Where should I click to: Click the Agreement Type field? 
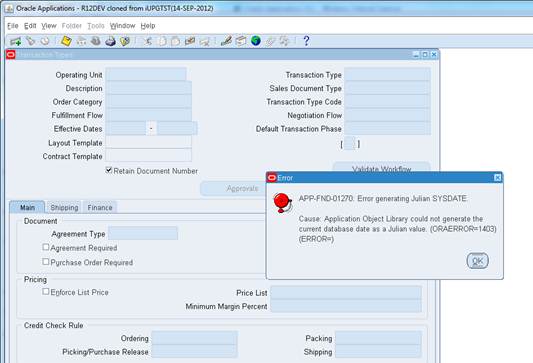pyautogui.click(x=143, y=234)
